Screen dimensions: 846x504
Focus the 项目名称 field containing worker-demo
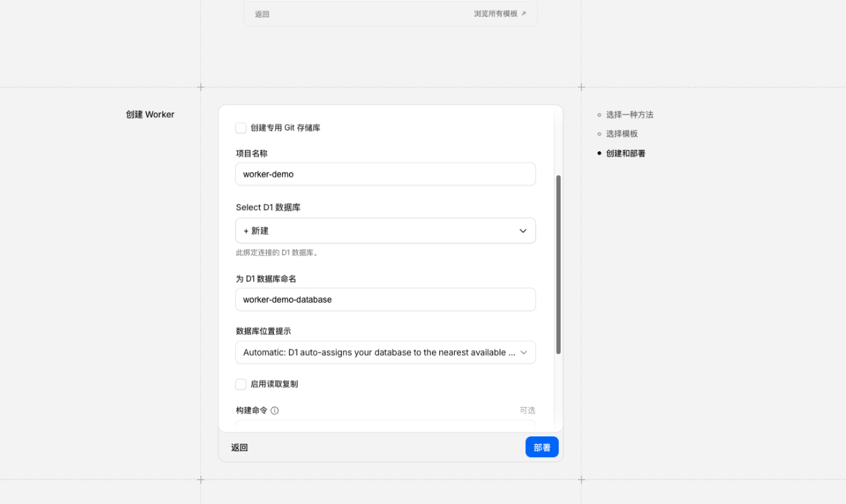click(385, 174)
